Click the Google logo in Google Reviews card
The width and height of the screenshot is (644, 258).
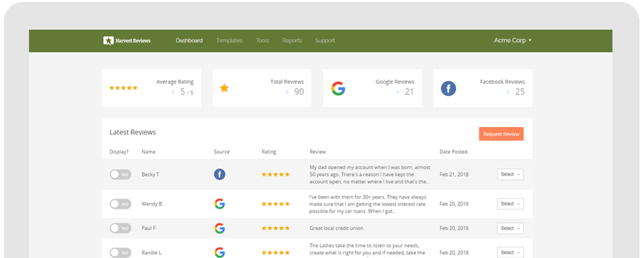[x=337, y=88]
